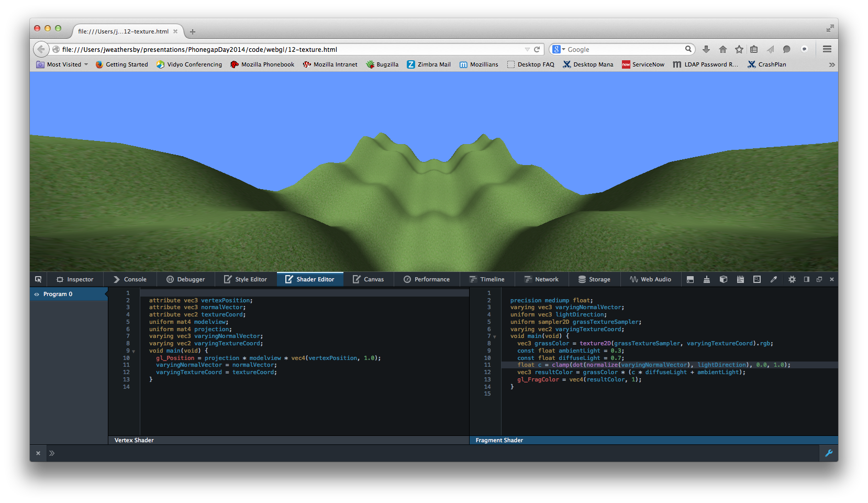Screen dimensions: 868x503
Task: Reload the page with the refresh icon
Action: (x=537, y=49)
